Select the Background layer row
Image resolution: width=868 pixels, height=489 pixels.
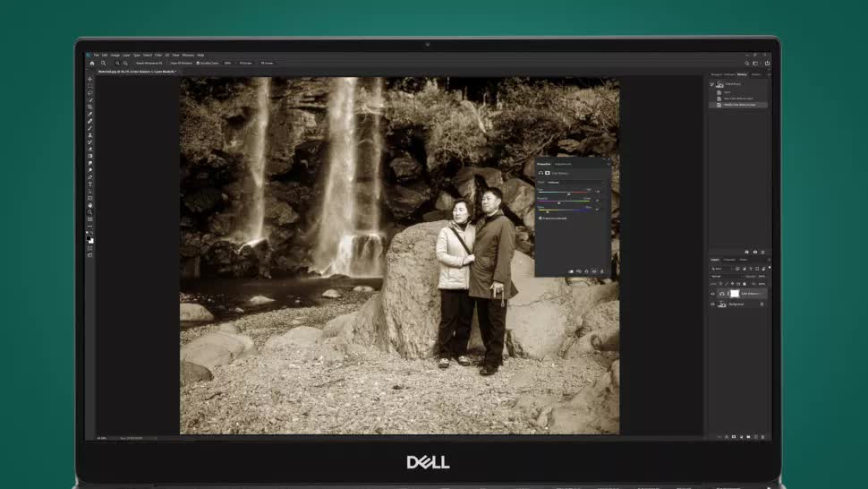point(738,304)
